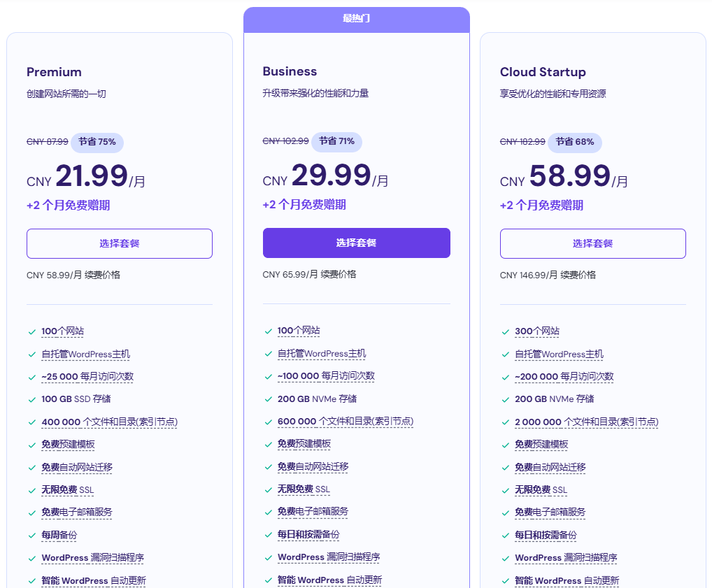Click the checkmark beside Business's 免费自动网站迁移
The height and width of the screenshot is (588, 712).
tap(269, 467)
